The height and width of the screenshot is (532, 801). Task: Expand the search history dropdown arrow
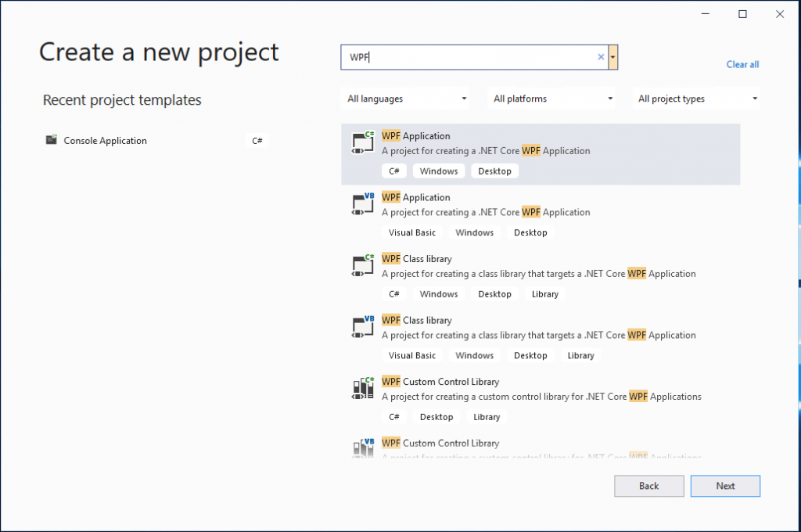[x=613, y=57]
